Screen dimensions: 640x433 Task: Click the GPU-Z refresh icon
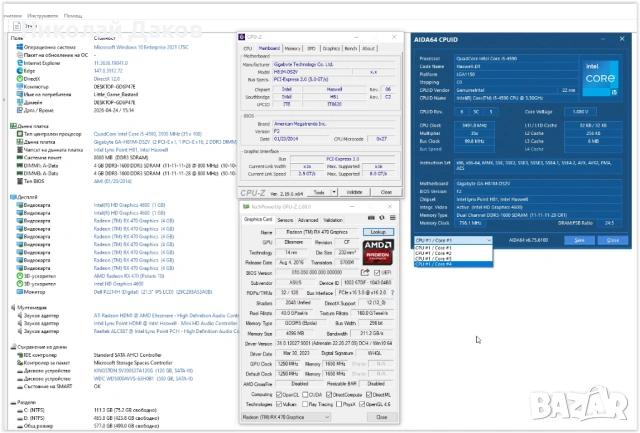382,218
